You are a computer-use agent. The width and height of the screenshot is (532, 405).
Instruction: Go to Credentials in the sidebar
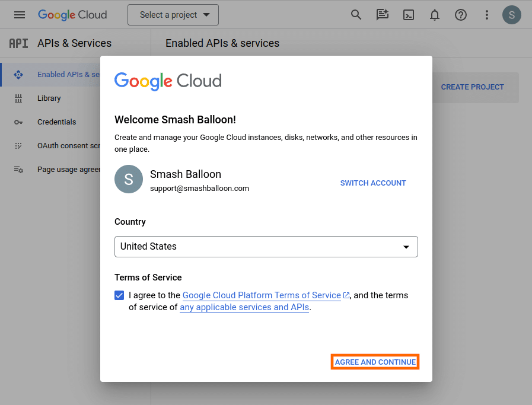pyautogui.click(x=56, y=122)
